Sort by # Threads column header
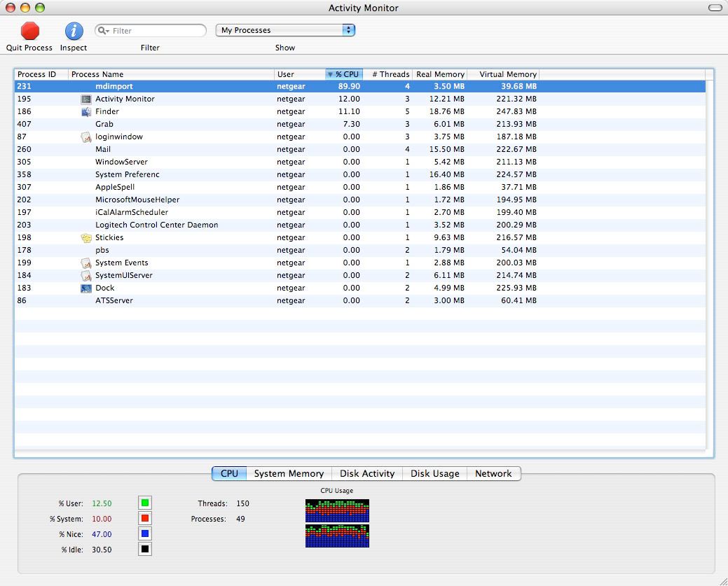The height and width of the screenshot is (586, 728). (387, 74)
